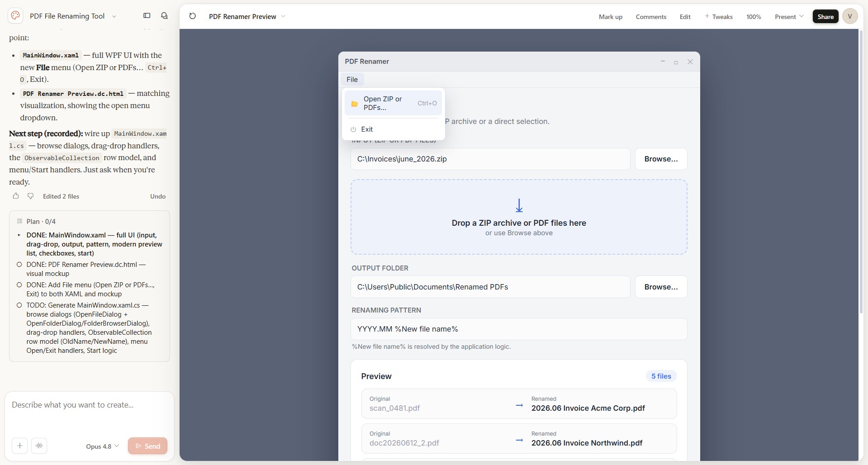Choose Open ZIP or PDFs... menu entry

pos(393,103)
